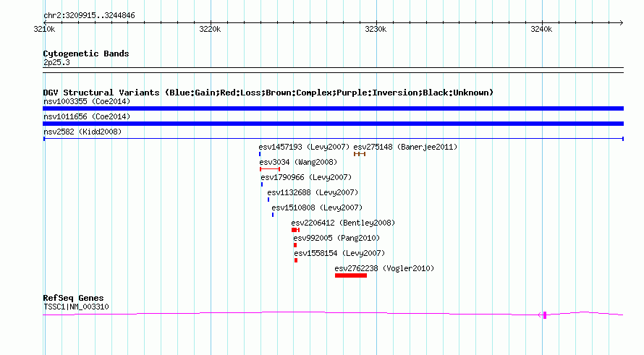The width and height of the screenshot is (644, 355).
Task: Click the ruler's right arrowhead
Action: click(x=622, y=22)
